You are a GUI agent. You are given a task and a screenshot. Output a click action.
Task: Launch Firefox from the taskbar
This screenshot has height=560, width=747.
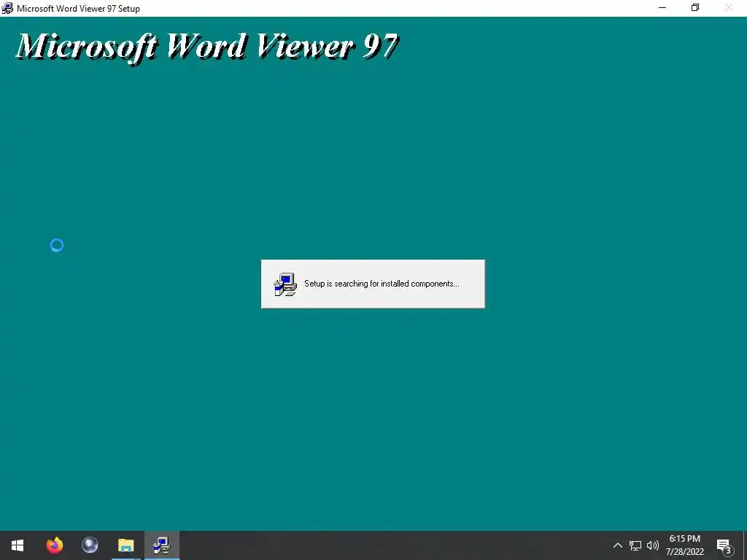[x=54, y=545]
